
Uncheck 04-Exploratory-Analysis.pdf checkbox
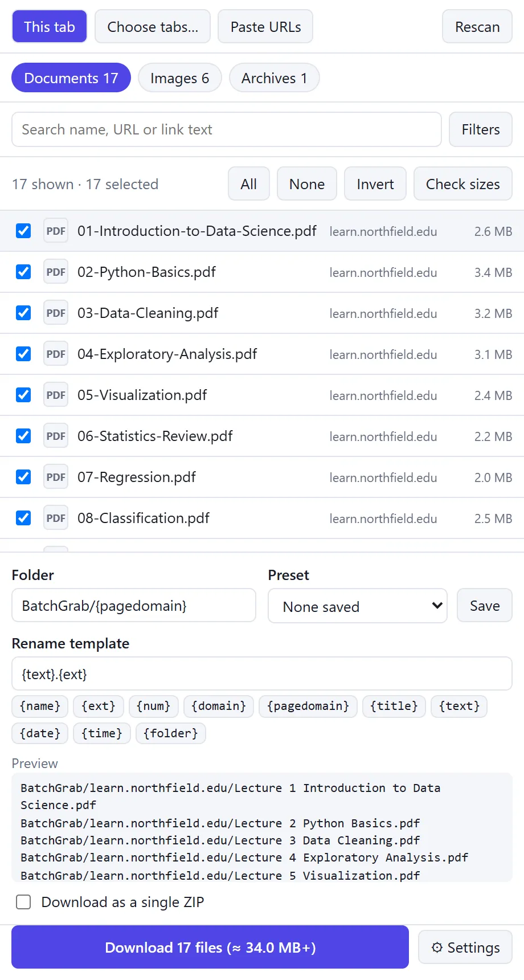pyautogui.click(x=23, y=354)
